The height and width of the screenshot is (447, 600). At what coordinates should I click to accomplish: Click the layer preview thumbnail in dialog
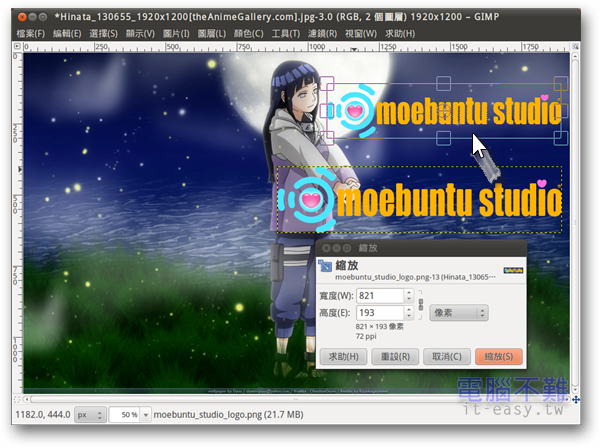[x=514, y=268]
